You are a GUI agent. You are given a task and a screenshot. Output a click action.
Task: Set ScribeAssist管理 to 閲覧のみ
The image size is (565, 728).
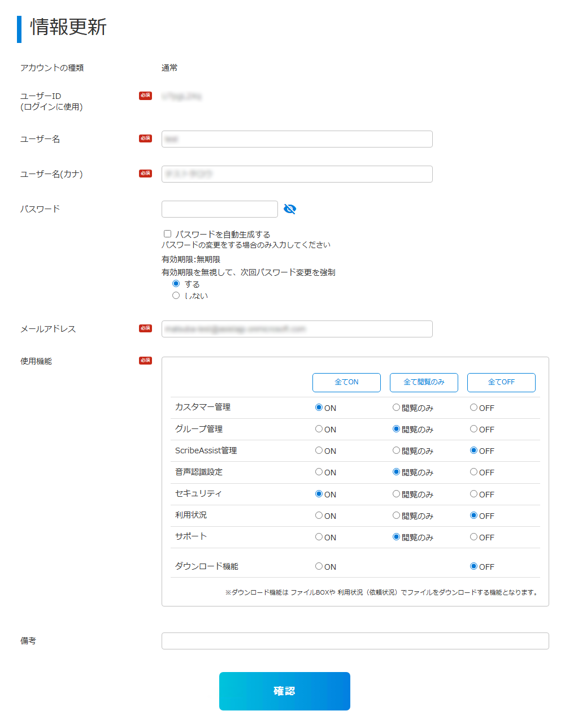click(397, 450)
